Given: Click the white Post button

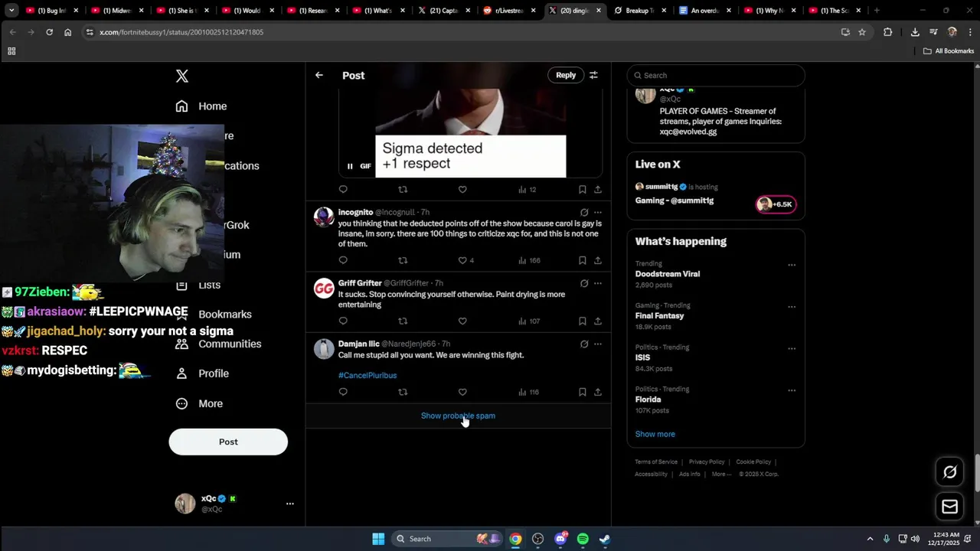Looking at the screenshot, I should (228, 442).
